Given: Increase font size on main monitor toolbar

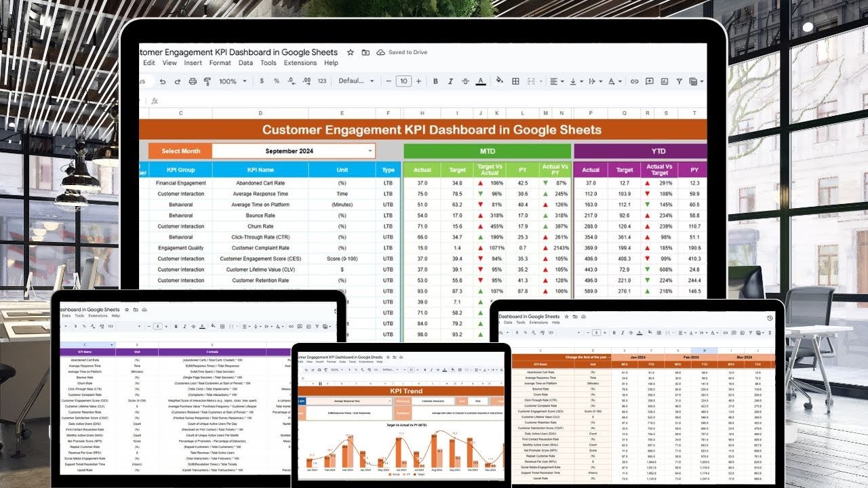Looking at the screenshot, I should pyautogui.click(x=418, y=81).
